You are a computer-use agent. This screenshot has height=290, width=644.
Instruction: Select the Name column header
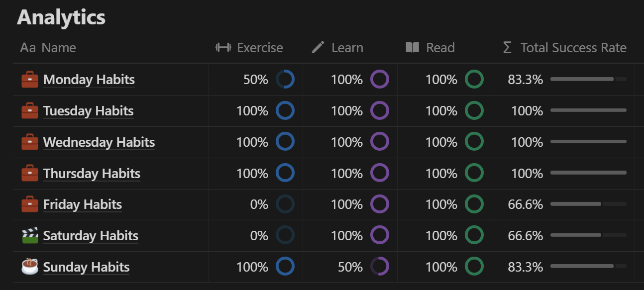[48, 48]
